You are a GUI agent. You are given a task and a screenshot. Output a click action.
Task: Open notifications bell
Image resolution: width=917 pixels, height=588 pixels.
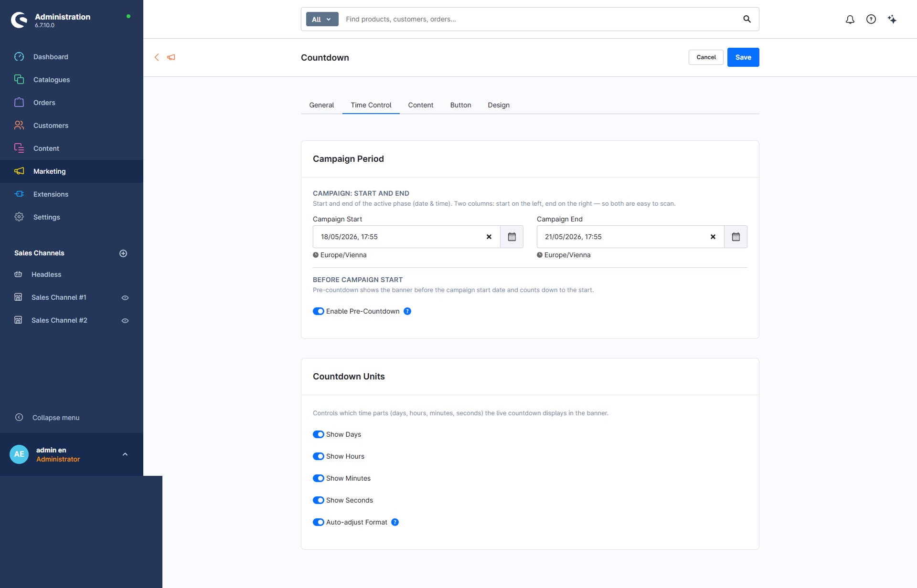[850, 20]
